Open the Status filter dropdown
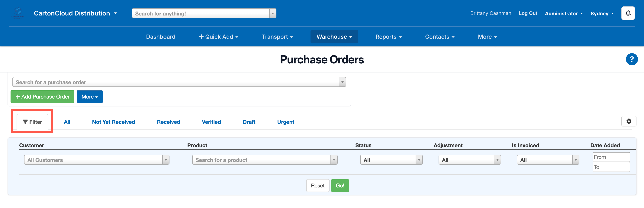 391,160
